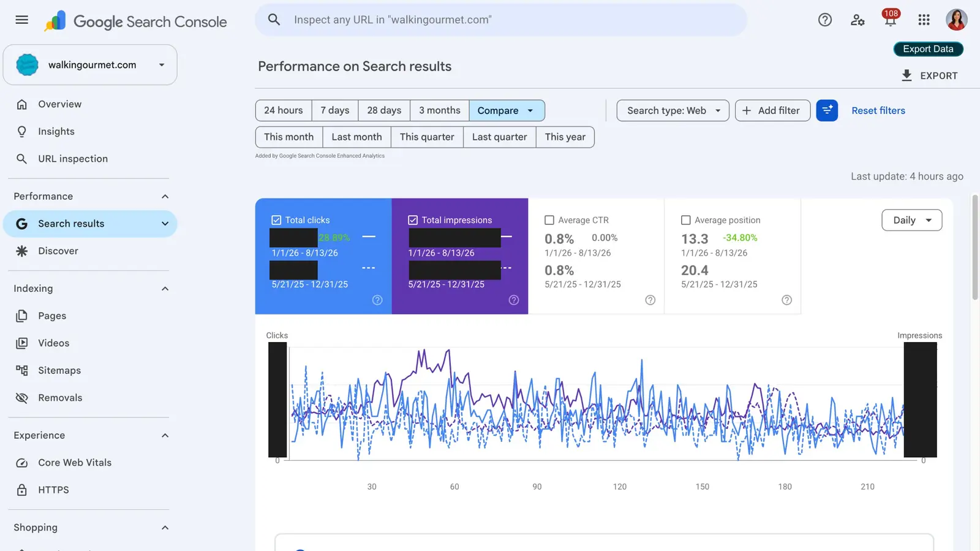Open the Compare date range dropdown
Image resolution: width=980 pixels, height=551 pixels.
[x=507, y=110]
